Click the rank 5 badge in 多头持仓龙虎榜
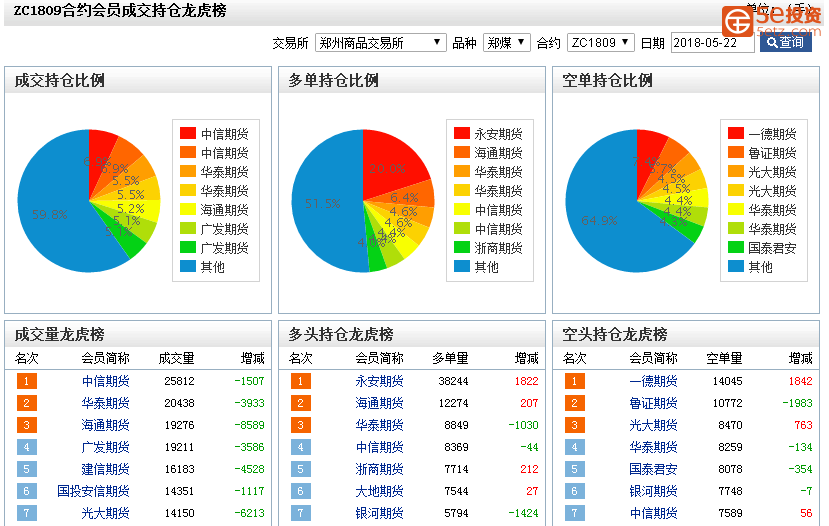Viewport: 829px width, 526px height. (300, 469)
